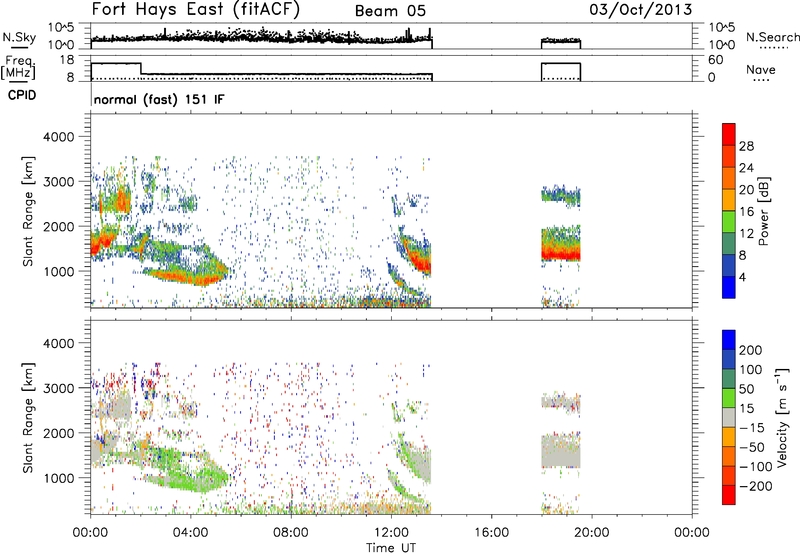Screen dimensions: 800x554
Task: Click the Velocity [m s-1] colorbar label
Action: pos(782,418)
